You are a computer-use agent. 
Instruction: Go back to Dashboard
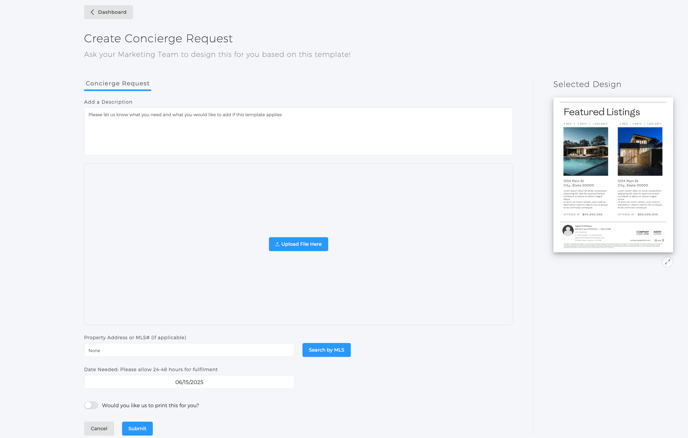pyautogui.click(x=108, y=12)
